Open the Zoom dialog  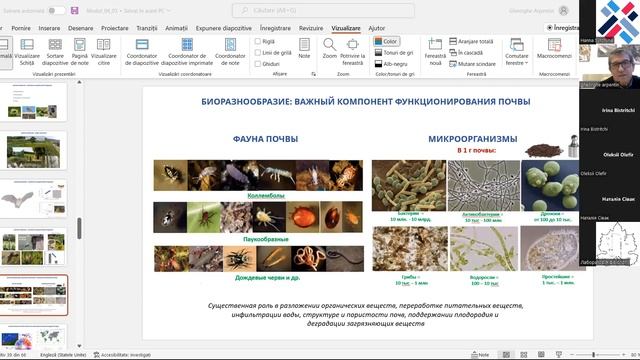(329, 49)
